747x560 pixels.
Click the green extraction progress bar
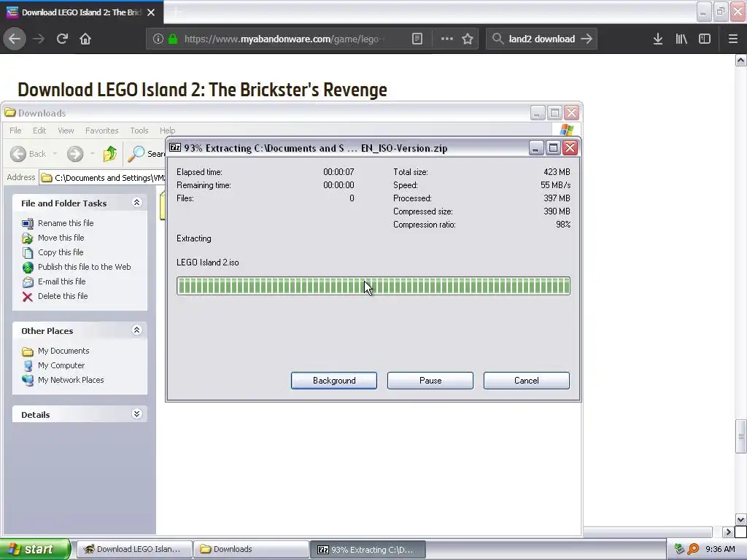[373, 286]
